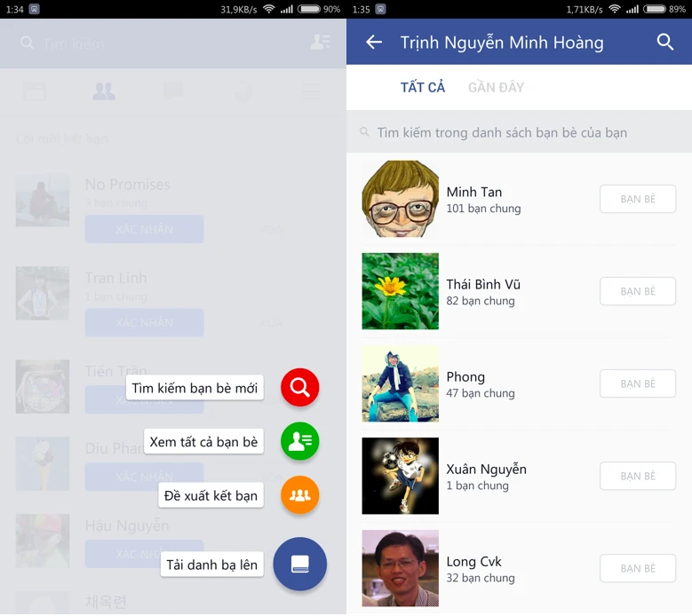Tap the notification icon beside 1:35
Viewport: 692px width, 616px height.
(380, 9)
